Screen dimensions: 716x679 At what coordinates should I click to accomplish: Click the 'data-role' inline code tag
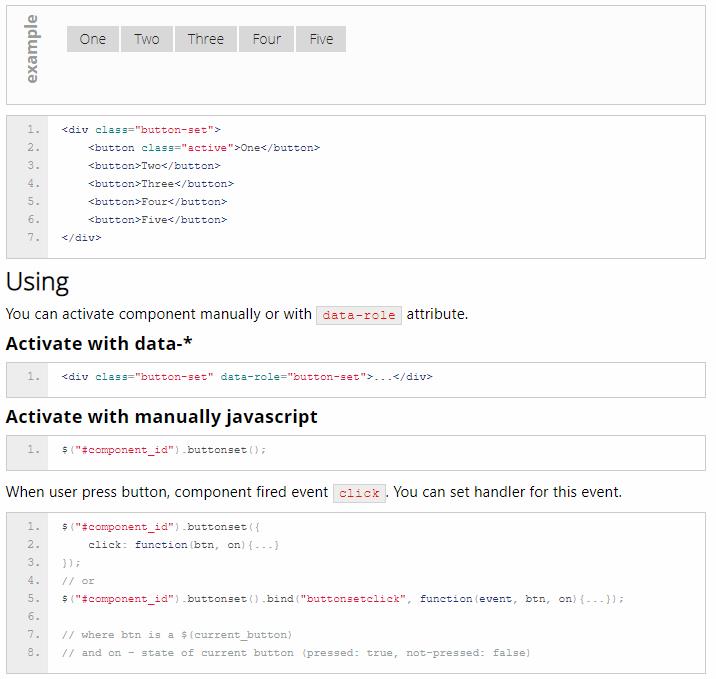(x=359, y=315)
